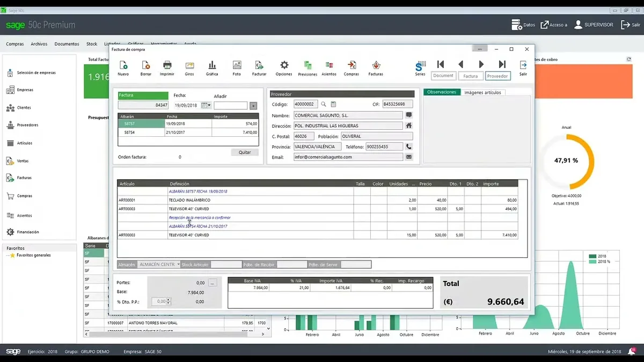
Task: Open the Stock menu
Action: (x=92, y=44)
